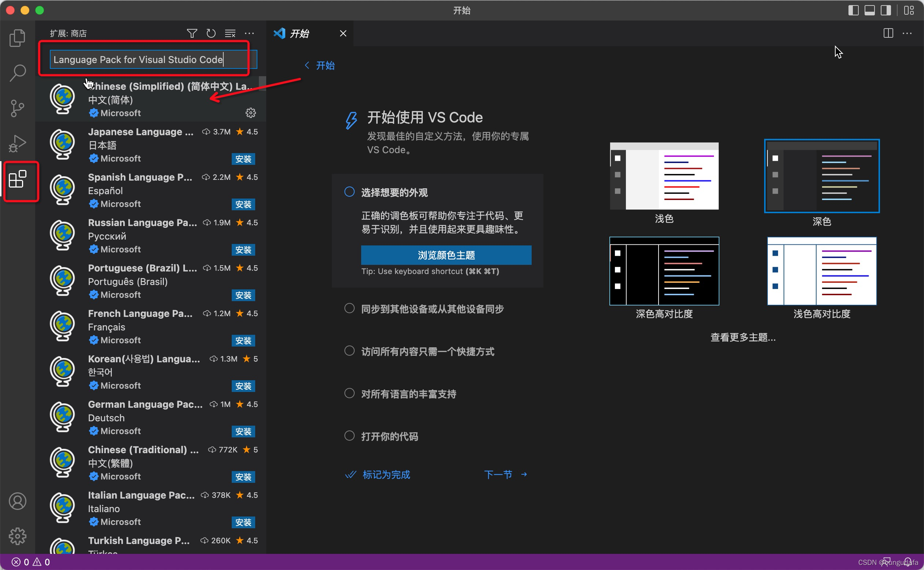Open editor more actions ellipsis menu

tap(907, 34)
